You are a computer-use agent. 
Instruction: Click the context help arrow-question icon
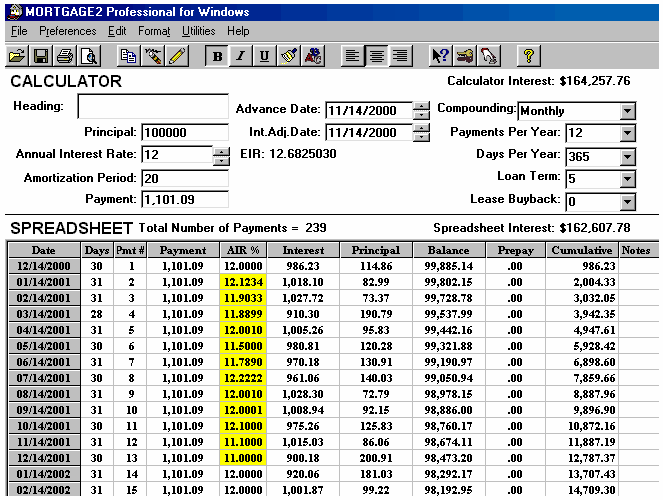(440, 56)
